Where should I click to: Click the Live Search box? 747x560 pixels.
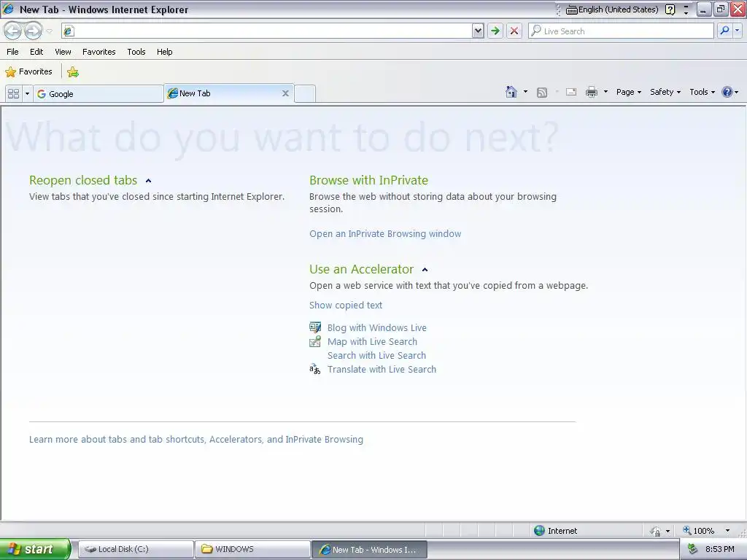click(x=621, y=31)
